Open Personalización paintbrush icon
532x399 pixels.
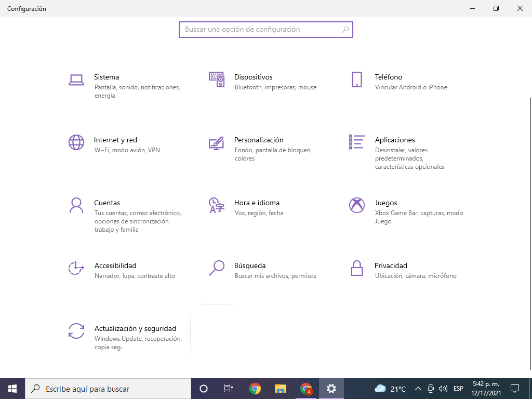click(x=217, y=143)
